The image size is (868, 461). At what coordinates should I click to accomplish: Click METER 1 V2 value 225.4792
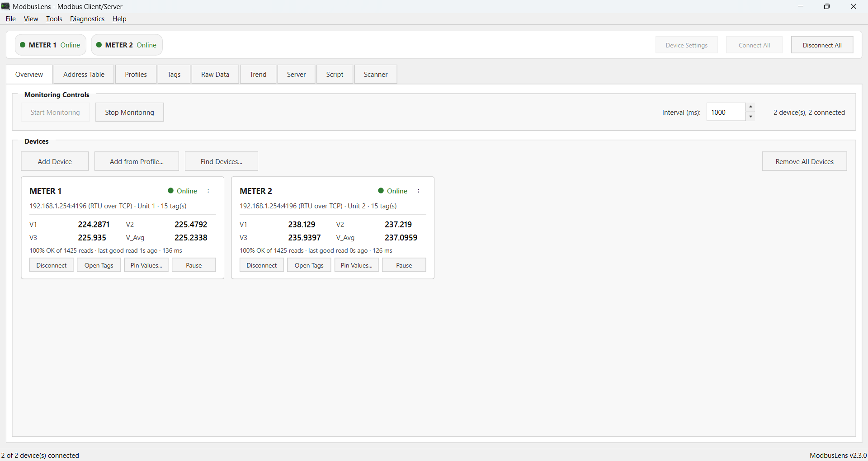pyautogui.click(x=191, y=225)
